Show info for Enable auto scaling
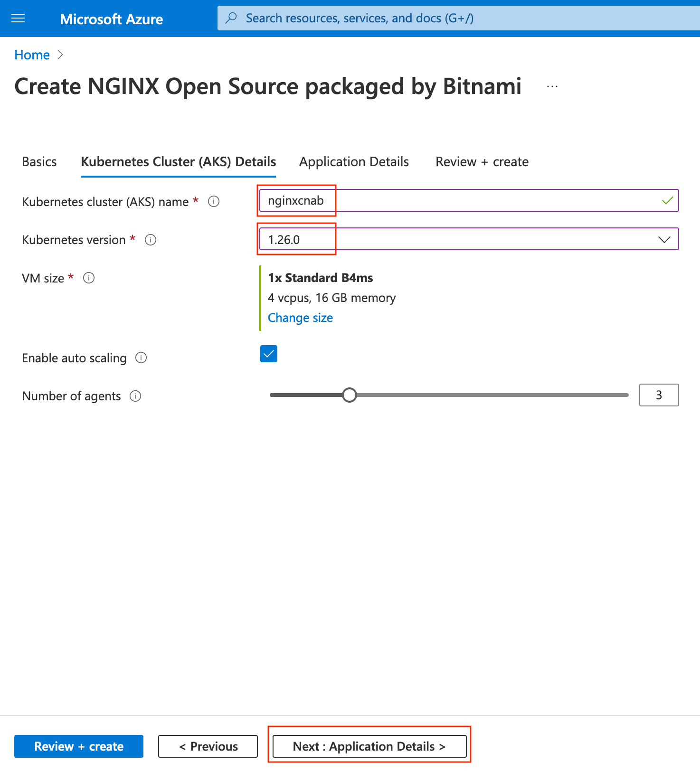This screenshot has width=700, height=772. [x=141, y=358]
